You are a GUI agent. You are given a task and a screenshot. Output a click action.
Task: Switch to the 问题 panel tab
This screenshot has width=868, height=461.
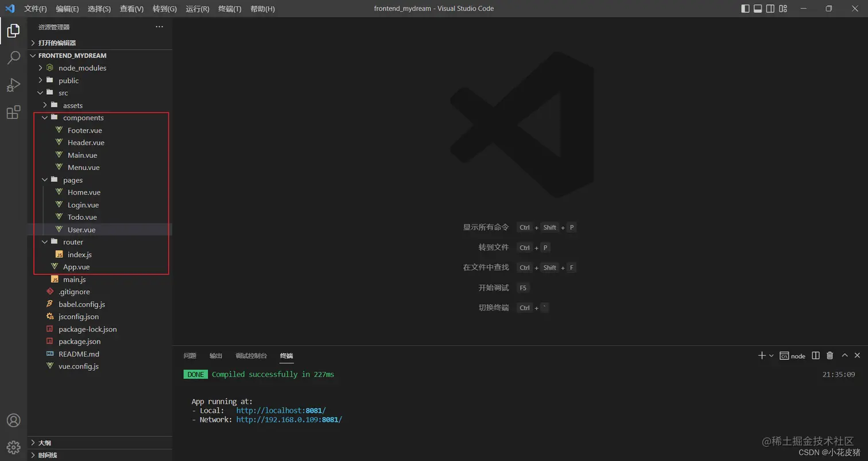(x=190, y=356)
